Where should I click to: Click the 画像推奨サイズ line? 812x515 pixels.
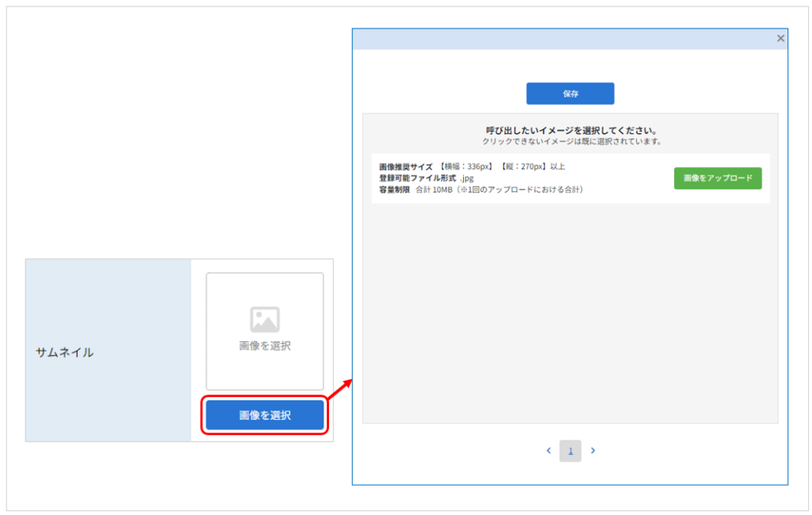pyautogui.click(x=472, y=166)
